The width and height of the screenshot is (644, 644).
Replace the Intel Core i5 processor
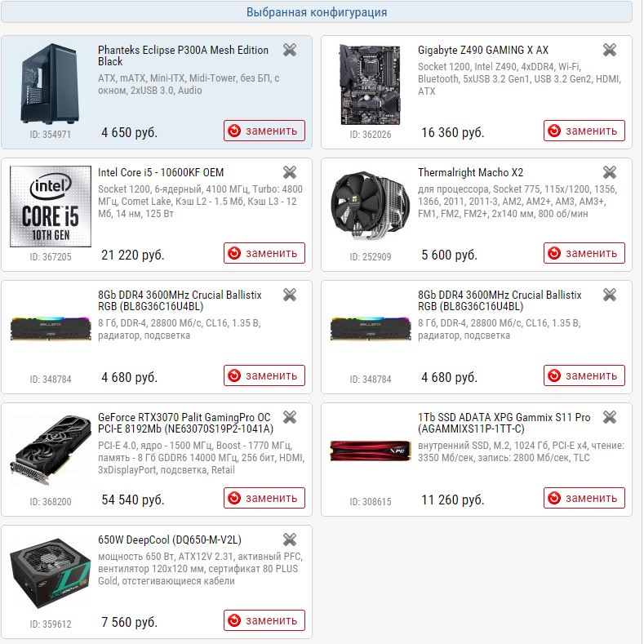(264, 253)
